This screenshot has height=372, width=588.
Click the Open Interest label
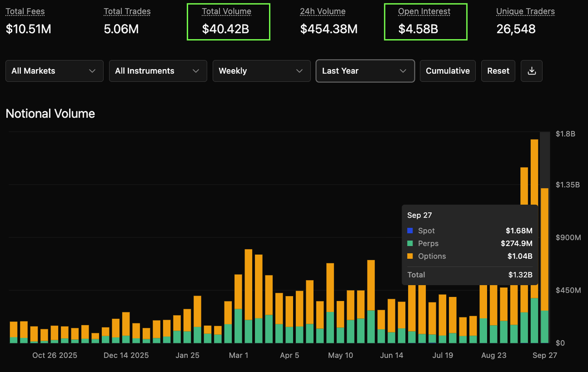424,11
